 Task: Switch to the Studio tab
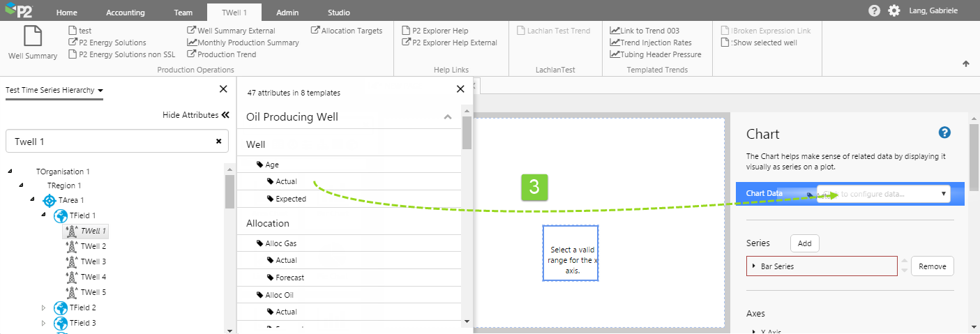(x=338, y=13)
